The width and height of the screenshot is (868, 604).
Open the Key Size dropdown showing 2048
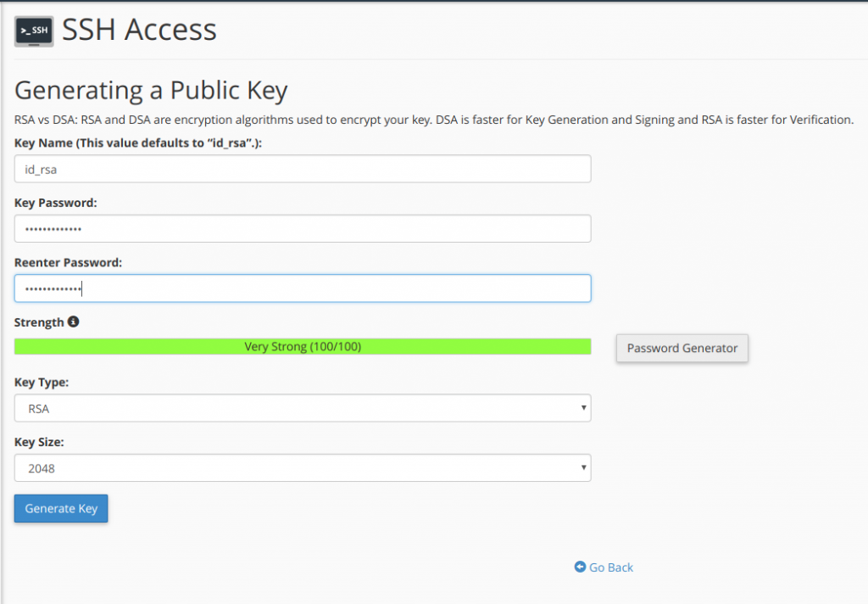point(303,468)
